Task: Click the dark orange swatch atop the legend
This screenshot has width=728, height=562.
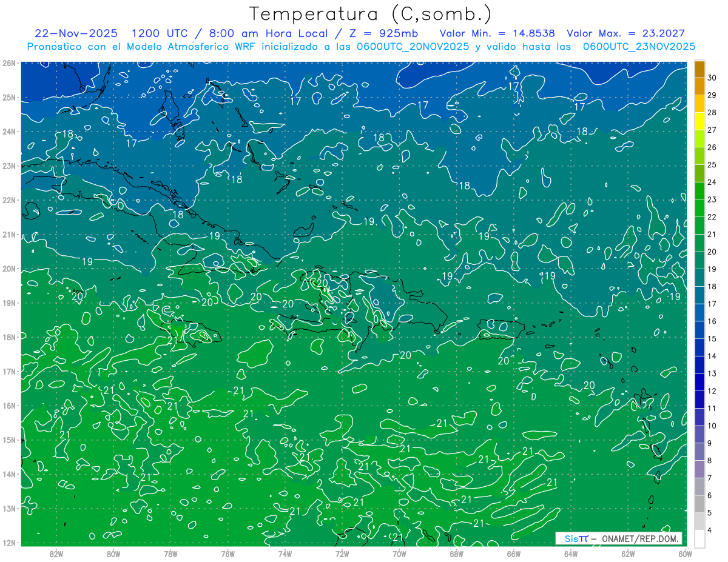Action: pyautogui.click(x=699, y=69)
